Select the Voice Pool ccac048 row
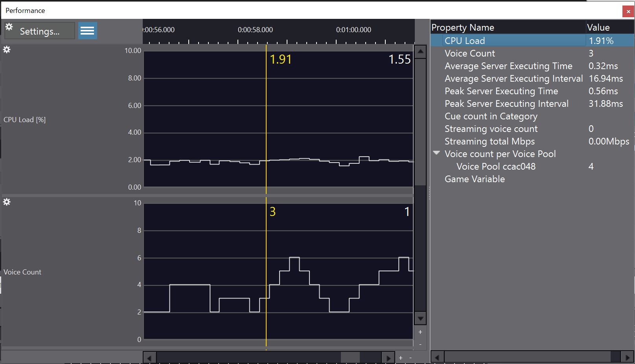 coord(495,166)
